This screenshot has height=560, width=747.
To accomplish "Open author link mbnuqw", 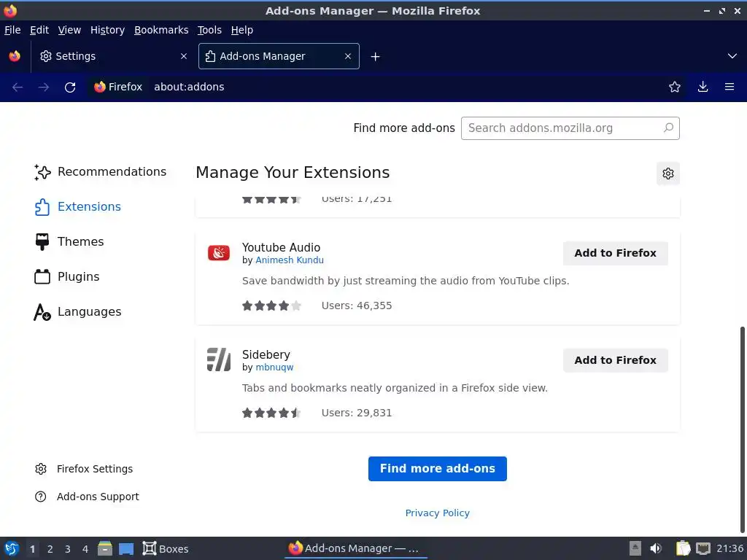I will (x=274, y=367).
